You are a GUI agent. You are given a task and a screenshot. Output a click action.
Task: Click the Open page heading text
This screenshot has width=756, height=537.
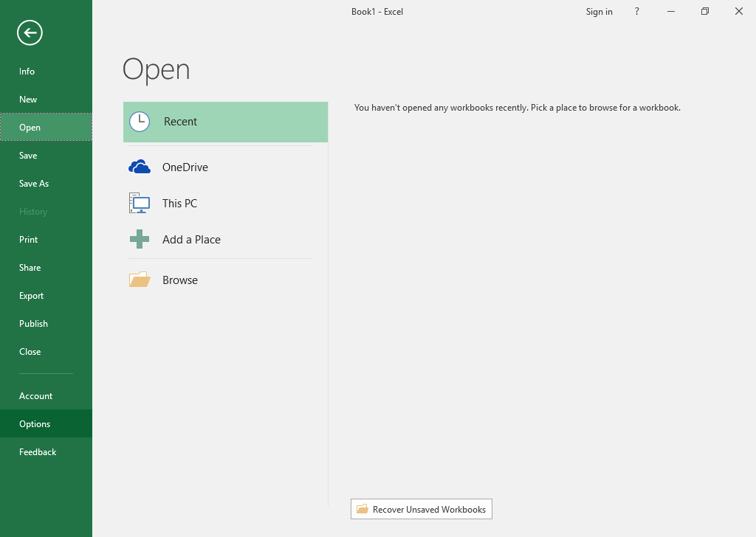(157, 70)
